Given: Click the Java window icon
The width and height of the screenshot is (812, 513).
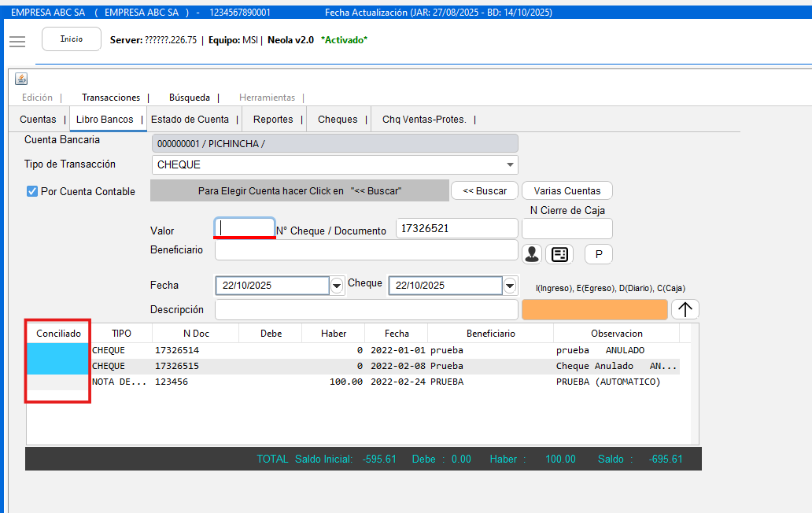Looking at the screenshot, I should click(21, 79).
